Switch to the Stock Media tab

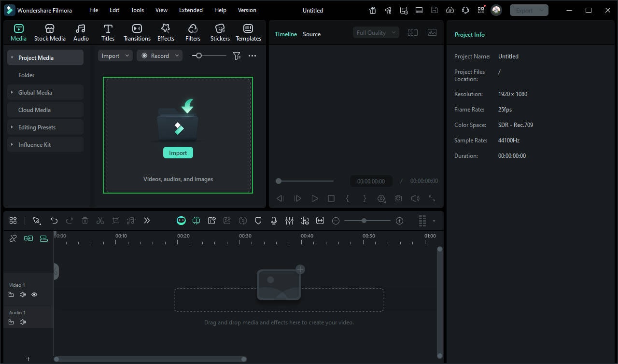[x=50, y=32]
